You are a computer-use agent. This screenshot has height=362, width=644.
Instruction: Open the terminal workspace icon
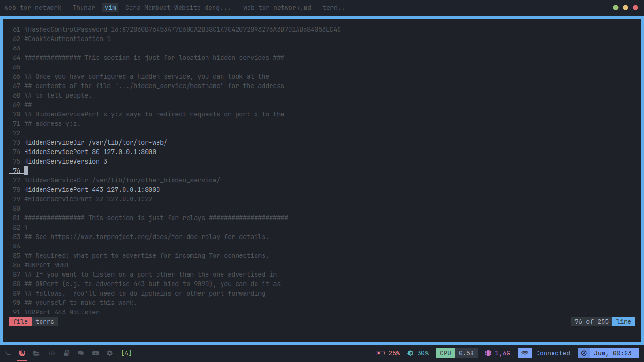pyautogui.click(x=8, y=353)
